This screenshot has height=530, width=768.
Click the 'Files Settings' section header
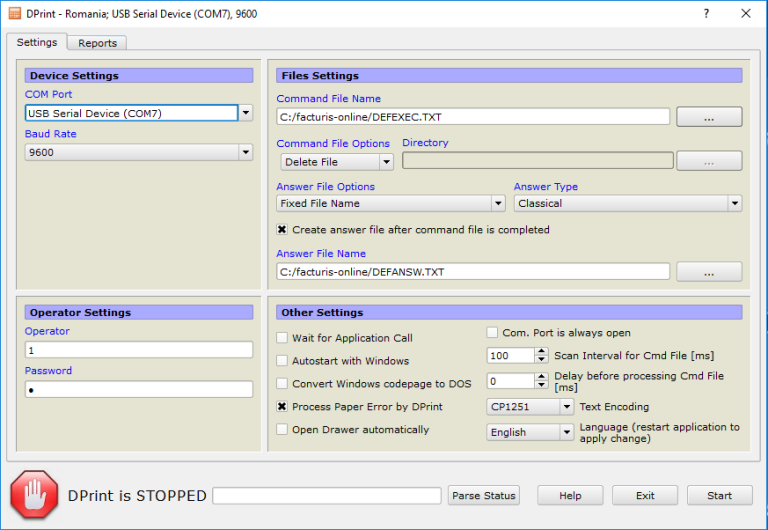point(509,75)
